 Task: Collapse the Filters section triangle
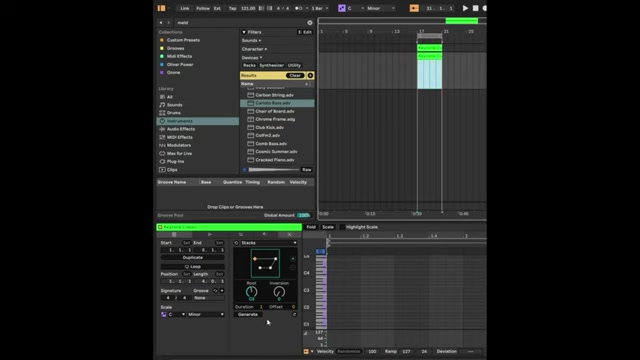[244, 32]
